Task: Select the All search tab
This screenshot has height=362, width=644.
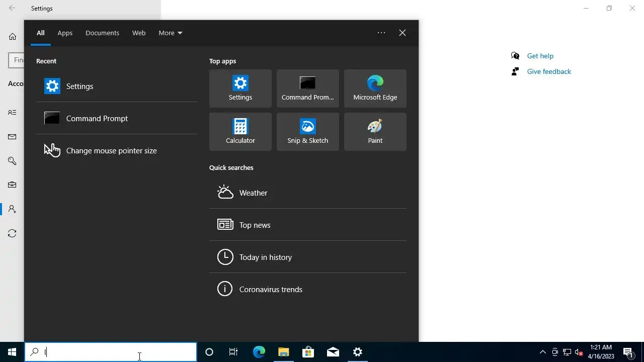Action: [41, 33]
